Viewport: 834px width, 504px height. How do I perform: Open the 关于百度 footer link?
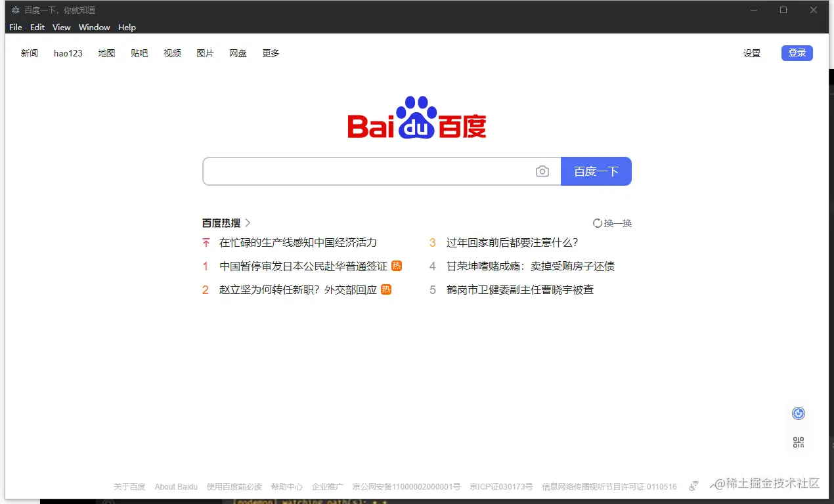130,486
